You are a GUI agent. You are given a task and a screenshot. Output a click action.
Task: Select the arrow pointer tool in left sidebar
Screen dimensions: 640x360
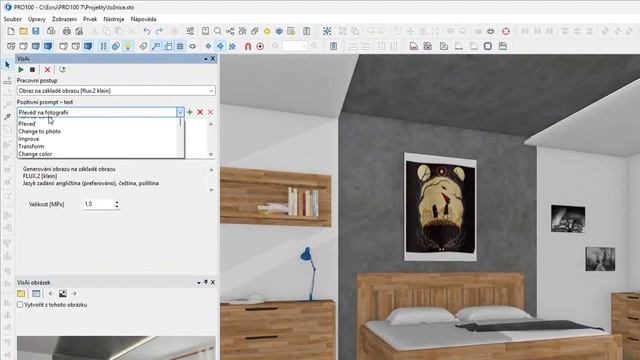[x=7, y=65]
